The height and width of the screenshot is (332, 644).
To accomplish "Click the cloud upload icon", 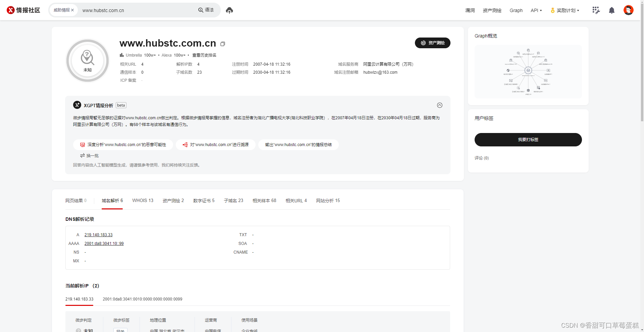I will click(x=229, y=10).
